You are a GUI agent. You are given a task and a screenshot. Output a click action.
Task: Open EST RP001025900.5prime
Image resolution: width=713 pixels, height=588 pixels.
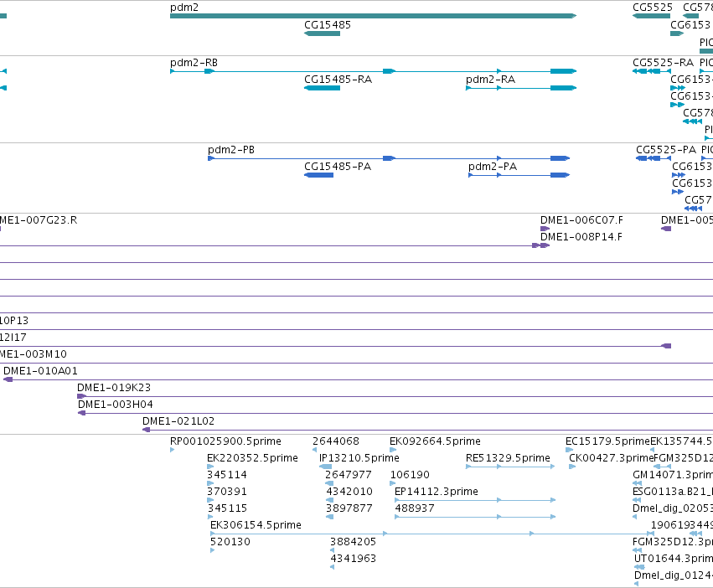tap(225, 441)
